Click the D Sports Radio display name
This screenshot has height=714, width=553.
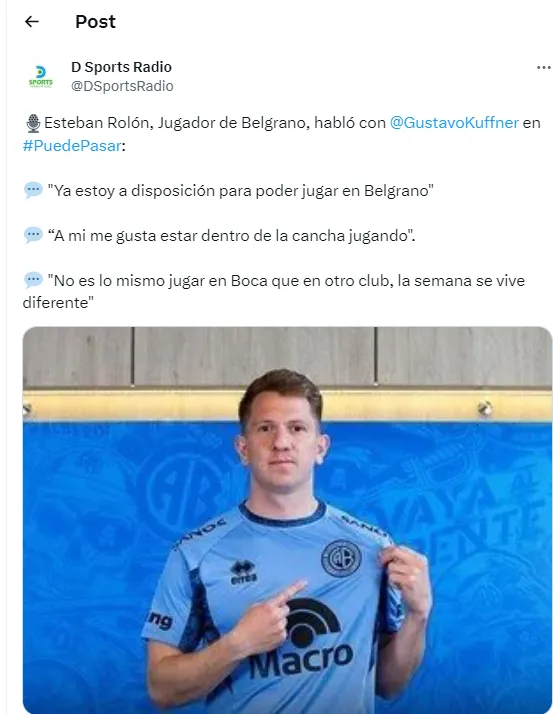coord(122,67)
